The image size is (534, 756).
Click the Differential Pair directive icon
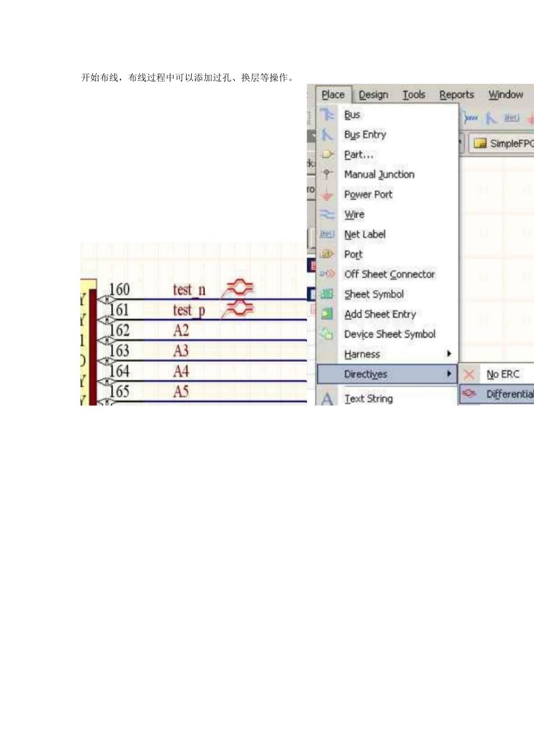469,394
